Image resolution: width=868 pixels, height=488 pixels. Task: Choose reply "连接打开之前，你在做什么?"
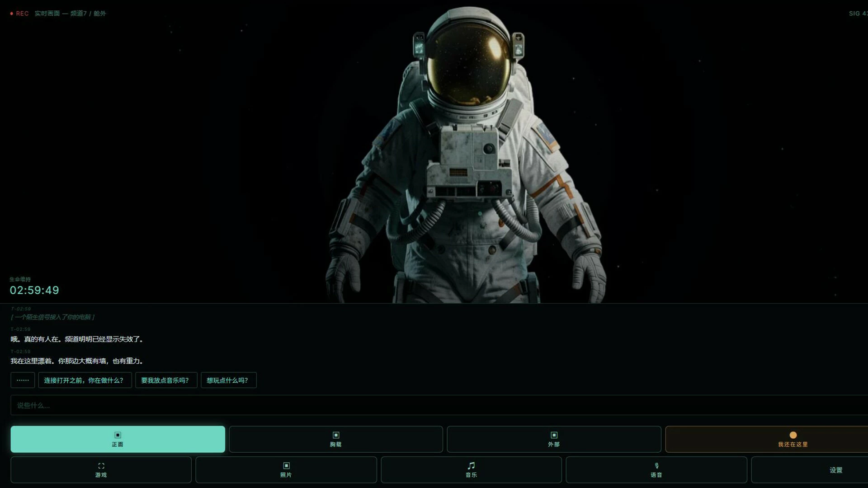[x=85, y=380]
